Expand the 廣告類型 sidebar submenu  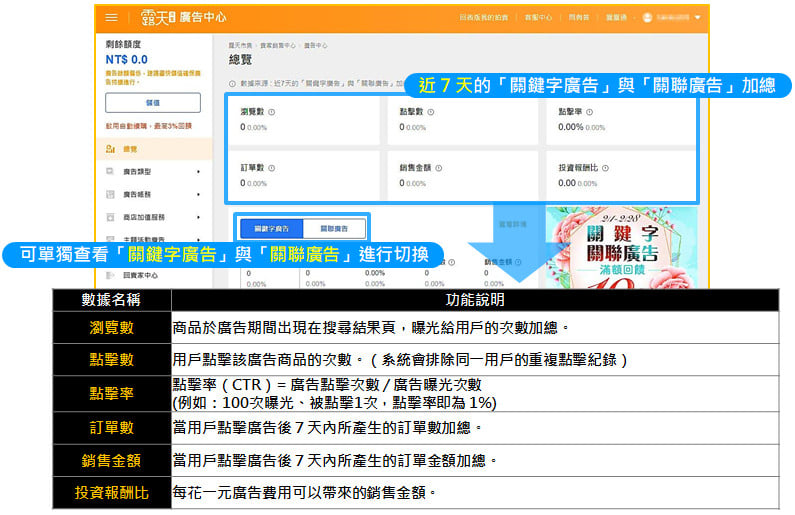pos(198,172)
